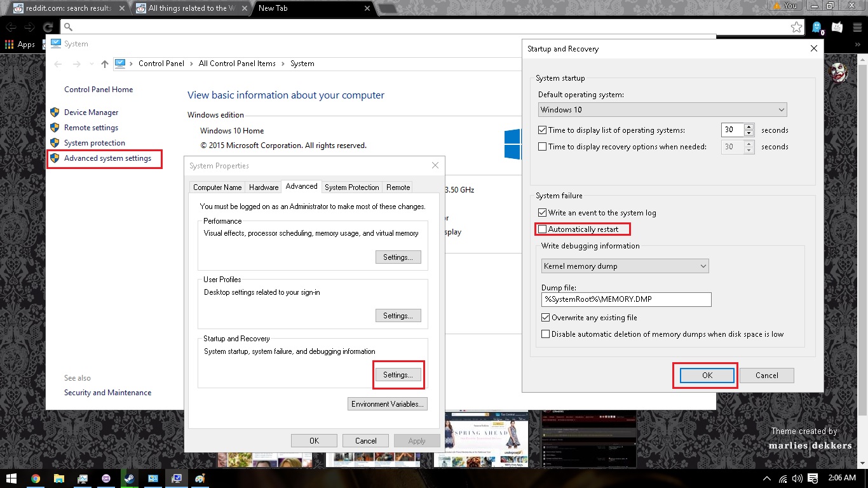This screenshot has height=488, width=868.
Task: Click OK in System Properties
Action: click(314, 441)
